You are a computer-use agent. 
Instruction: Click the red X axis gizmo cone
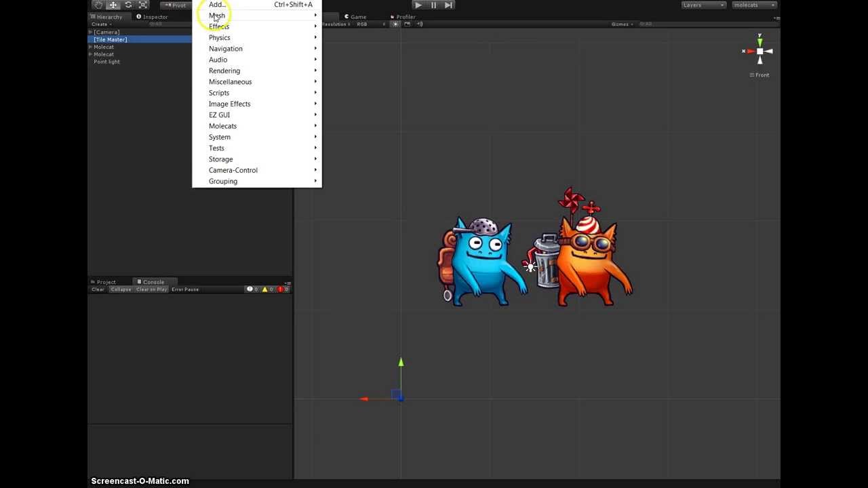click(750, 51)
